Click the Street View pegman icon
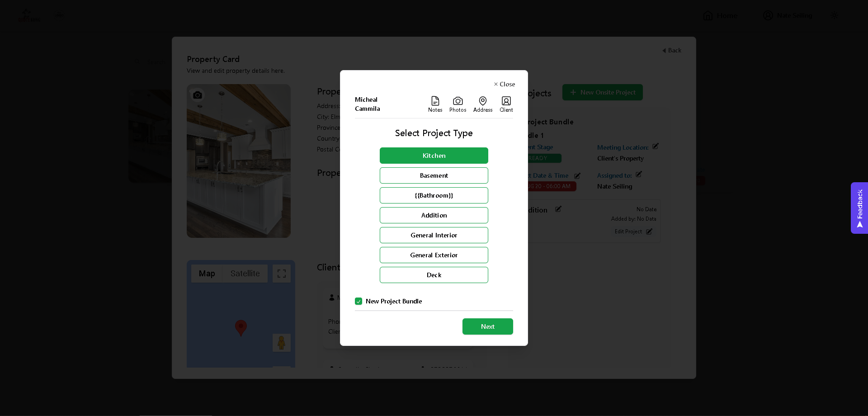This screenshot has width=868, height=416. tap(281, 343)
